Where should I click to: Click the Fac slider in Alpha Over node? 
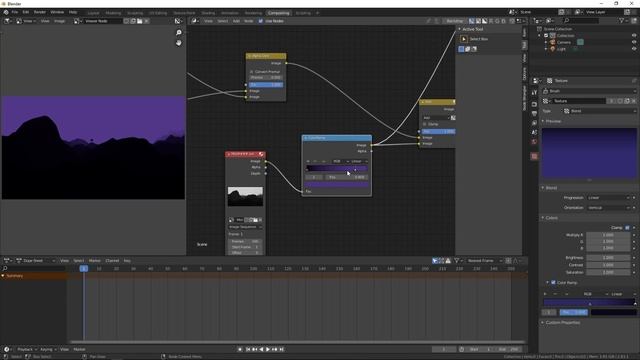coord(266,84)
